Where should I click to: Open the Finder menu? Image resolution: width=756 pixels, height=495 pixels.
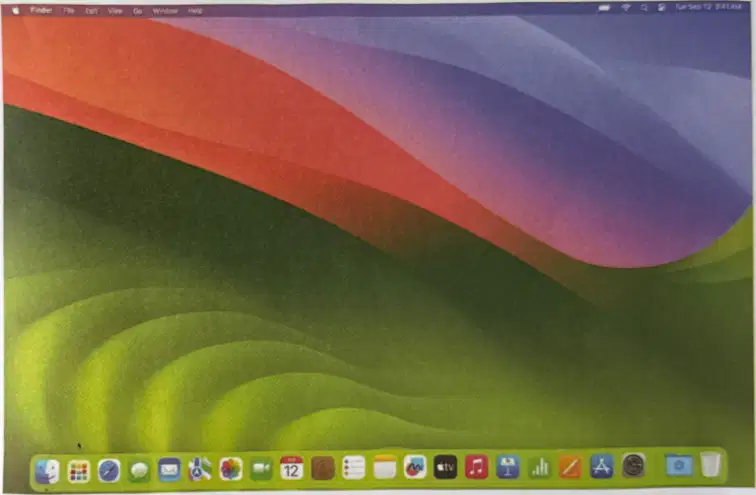41,10
